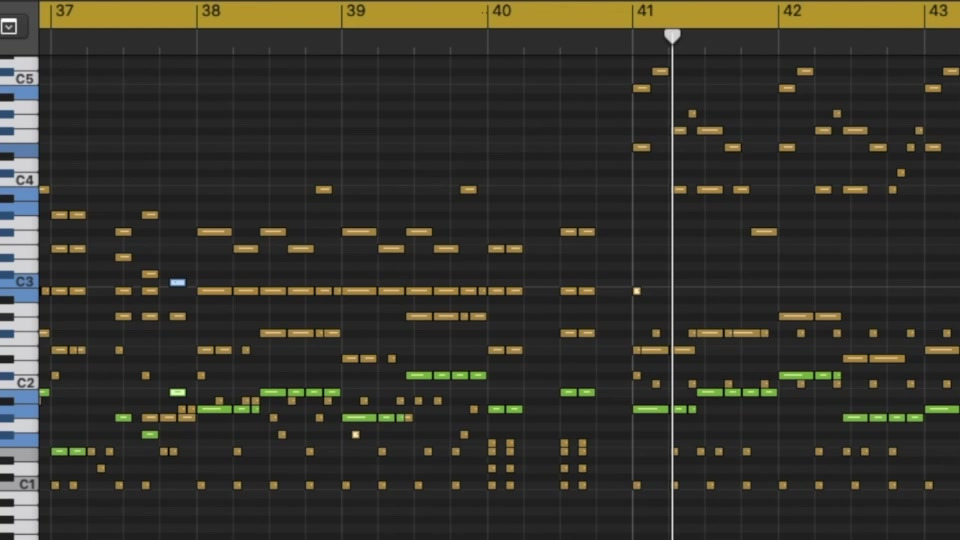
Task: Grab the playhead handle in bar 41
Action: 672,36
